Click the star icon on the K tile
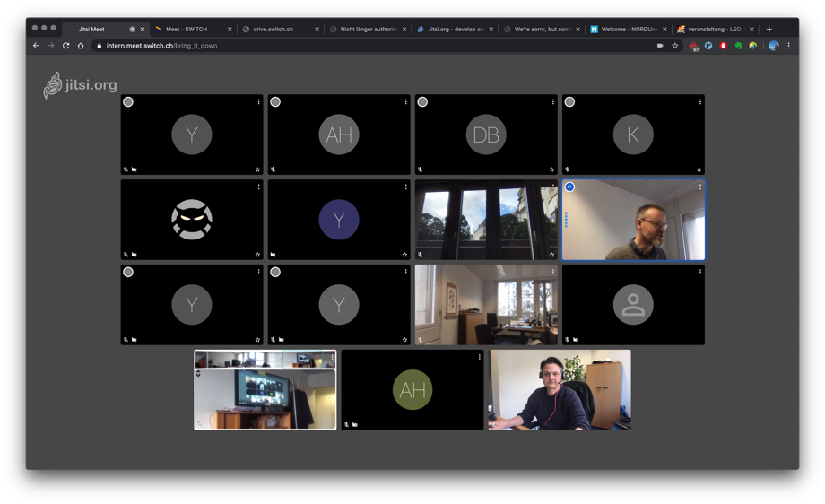 click(699, 169)
